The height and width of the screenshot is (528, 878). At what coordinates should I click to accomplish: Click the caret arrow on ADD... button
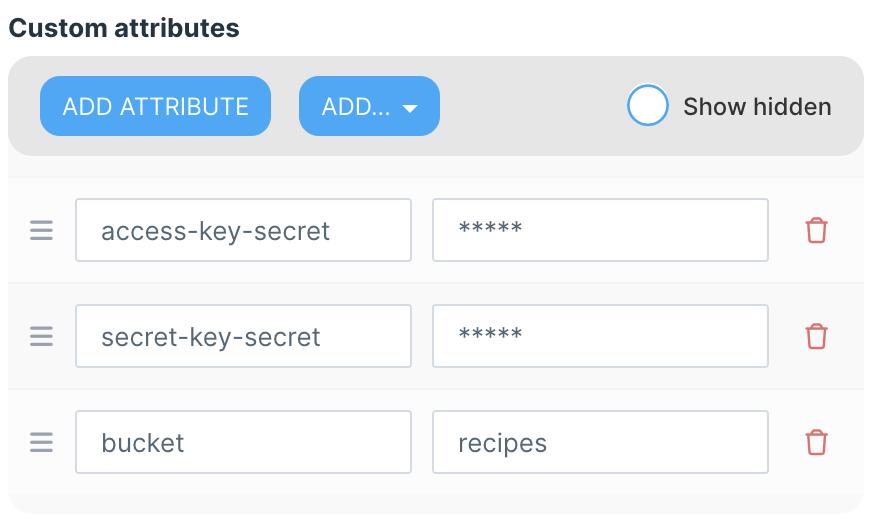click(x=409, y=108)
